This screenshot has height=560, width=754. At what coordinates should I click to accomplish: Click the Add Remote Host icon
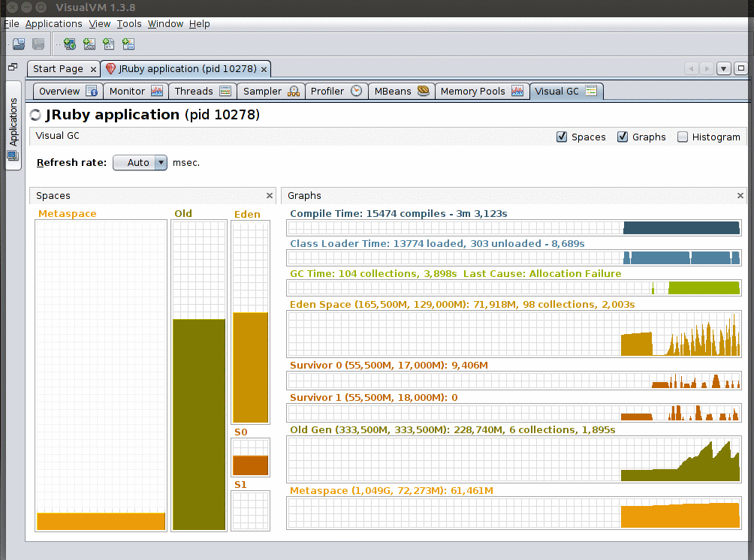point(70,44)
